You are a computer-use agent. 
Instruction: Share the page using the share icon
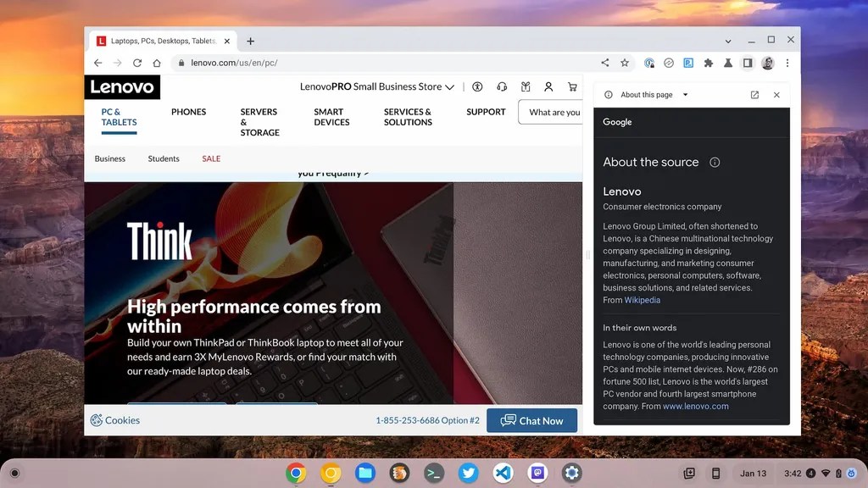605,63
